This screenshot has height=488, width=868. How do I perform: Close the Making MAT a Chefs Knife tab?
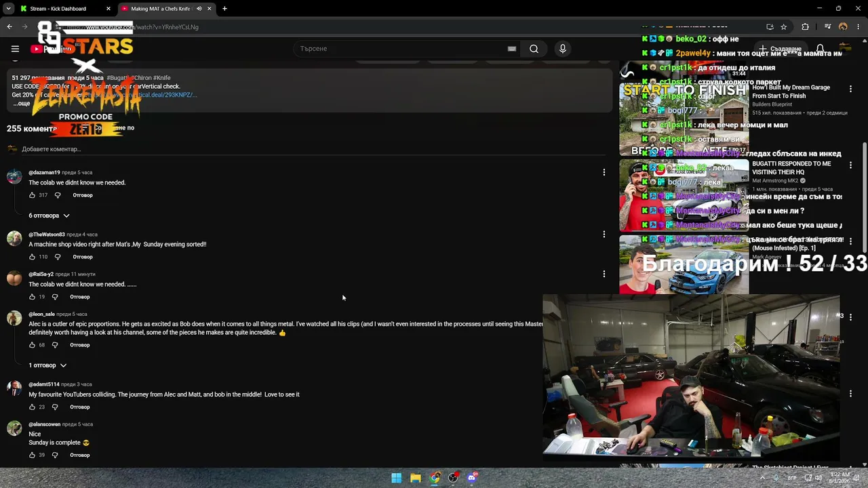(x=209, y=9)
